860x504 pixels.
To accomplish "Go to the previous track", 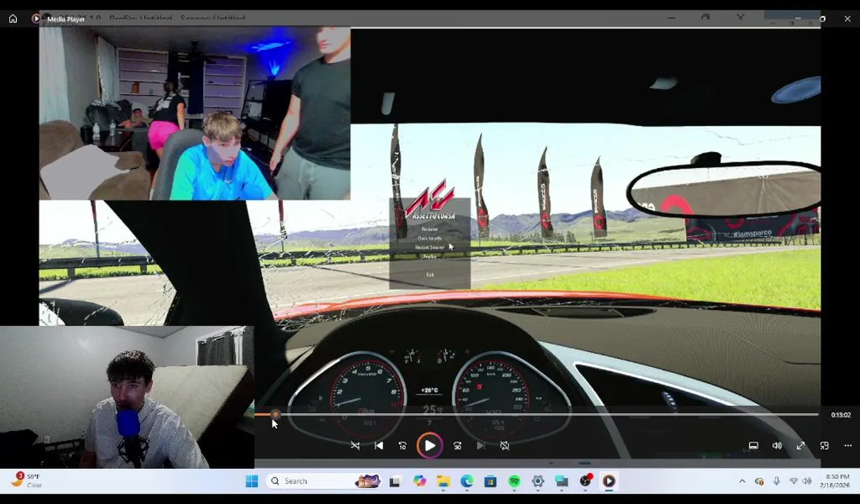I will [x=379, y=446].
